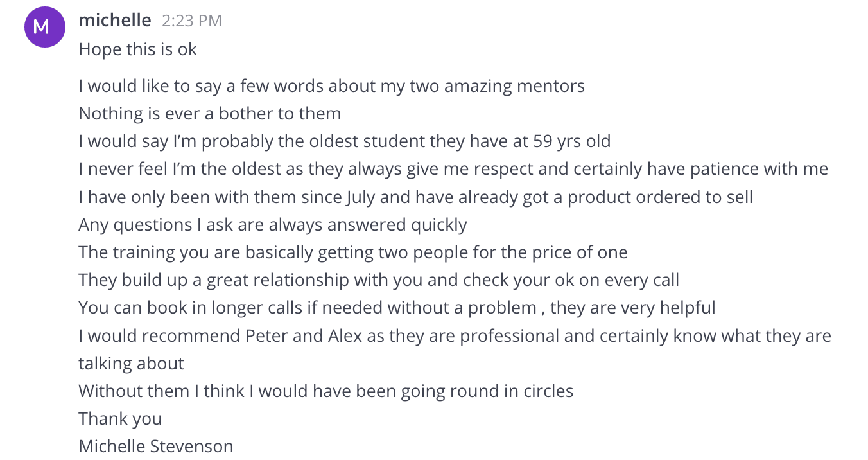Click the 'Michelle Stevenson' signature
The image size is (868, 460).
pyautogui.click(x=156, y=446)
